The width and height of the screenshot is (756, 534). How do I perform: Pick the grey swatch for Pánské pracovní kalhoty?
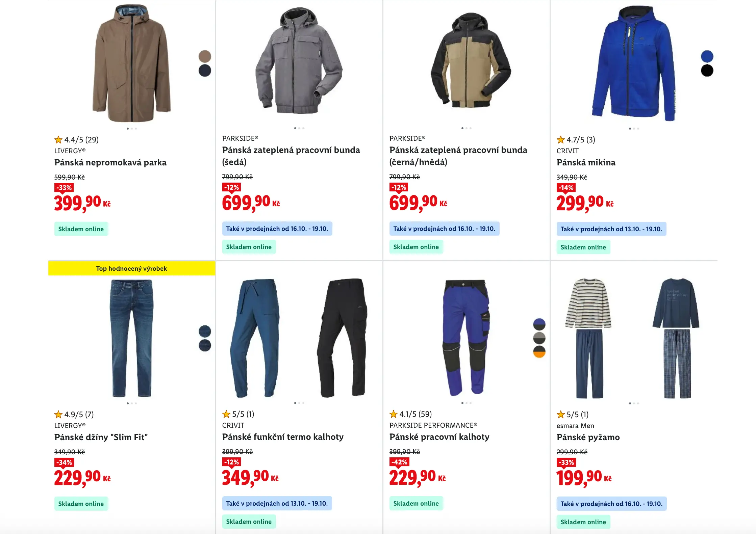coord(539,338)
